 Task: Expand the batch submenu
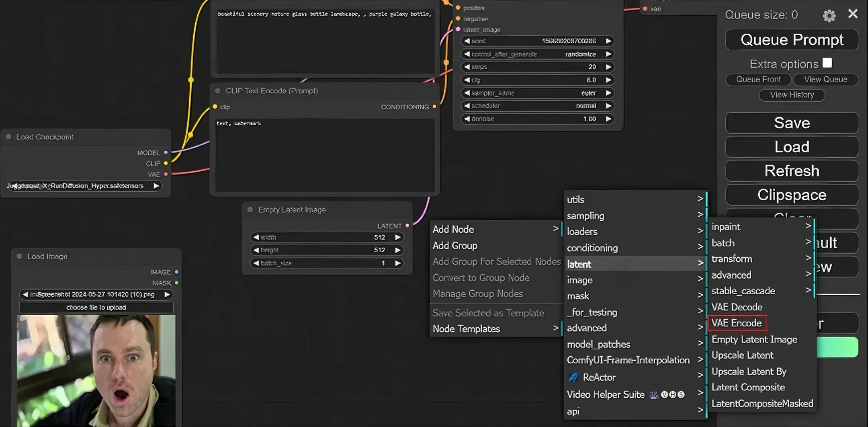[762, 243]
